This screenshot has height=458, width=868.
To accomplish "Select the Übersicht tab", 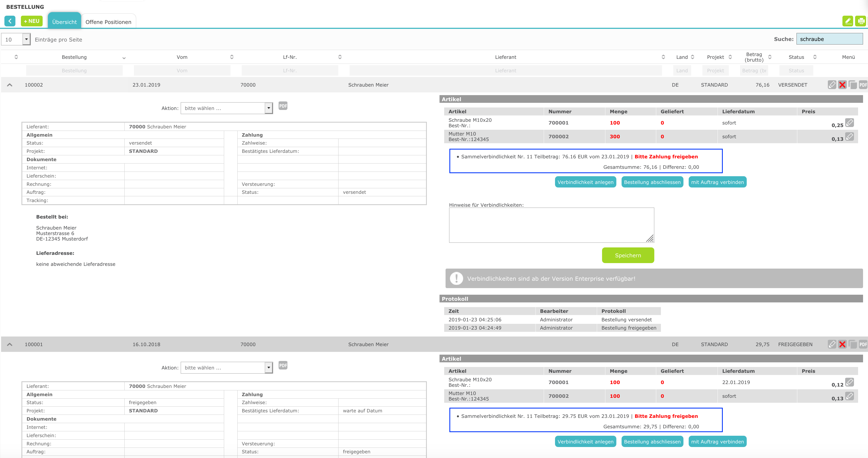I will tap(64, 22).
